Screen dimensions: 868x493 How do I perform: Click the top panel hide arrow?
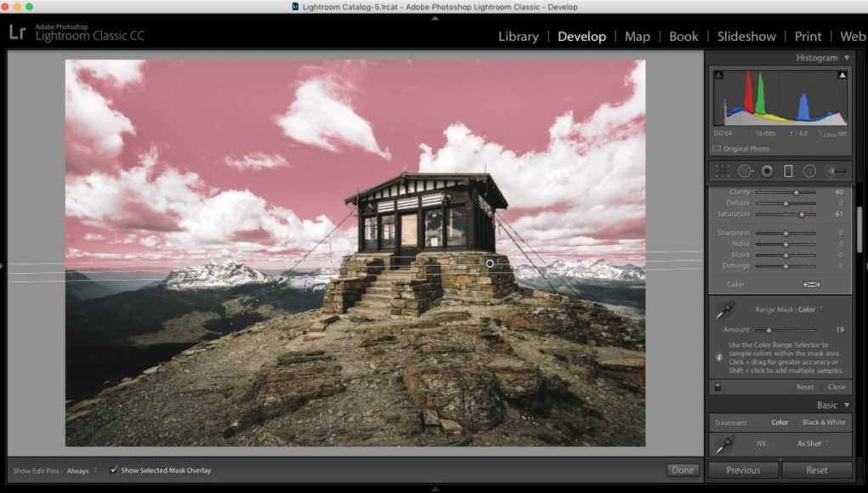[x=435, y=18]
